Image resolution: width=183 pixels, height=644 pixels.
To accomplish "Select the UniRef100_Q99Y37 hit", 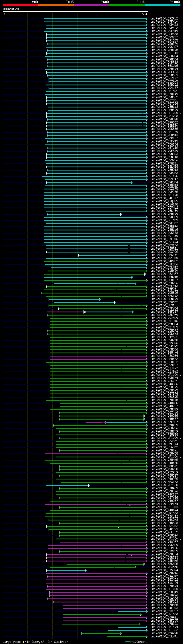I will [x=164, y=365].
